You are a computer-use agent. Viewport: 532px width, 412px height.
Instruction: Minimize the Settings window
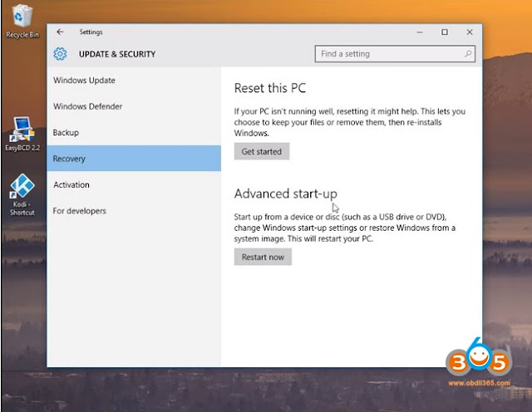(x=420, y=32)
